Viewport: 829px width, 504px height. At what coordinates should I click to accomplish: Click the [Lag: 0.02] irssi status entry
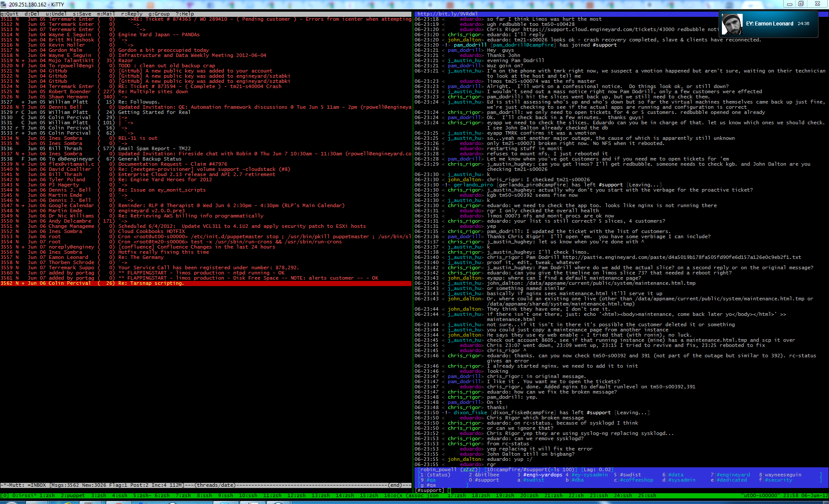pyautogui.click(x=597, y=469)
